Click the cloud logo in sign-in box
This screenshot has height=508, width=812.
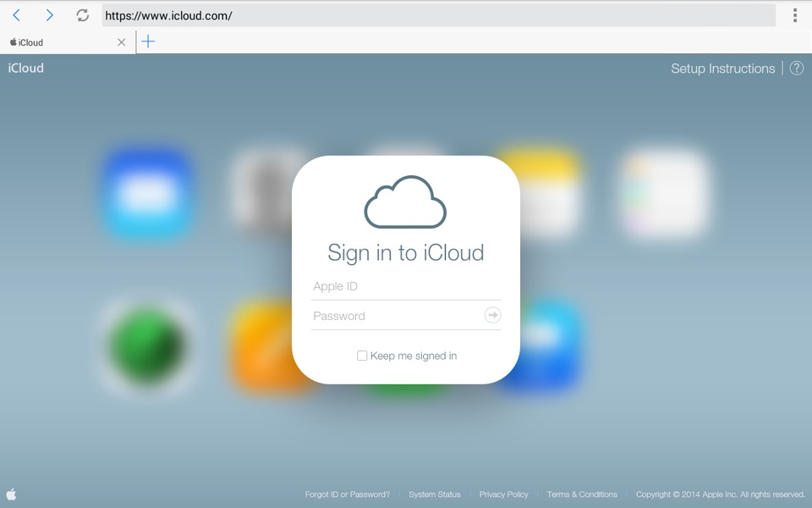tap(405, 202)
